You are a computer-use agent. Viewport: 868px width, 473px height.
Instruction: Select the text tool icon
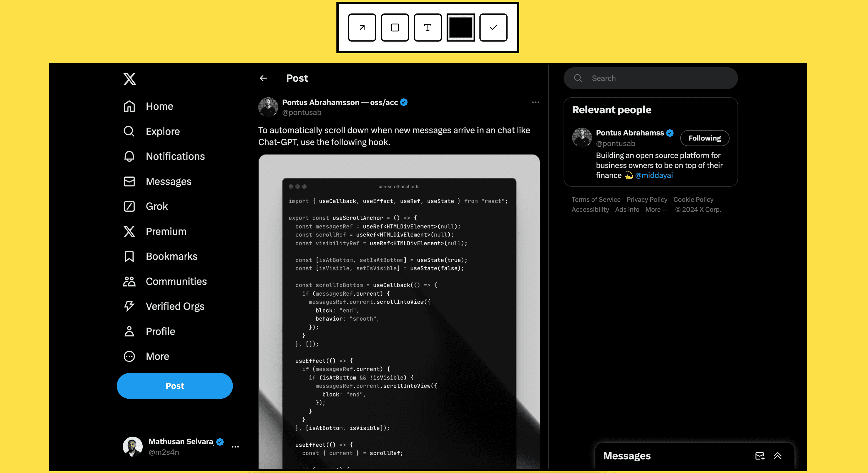click(427, 27)
